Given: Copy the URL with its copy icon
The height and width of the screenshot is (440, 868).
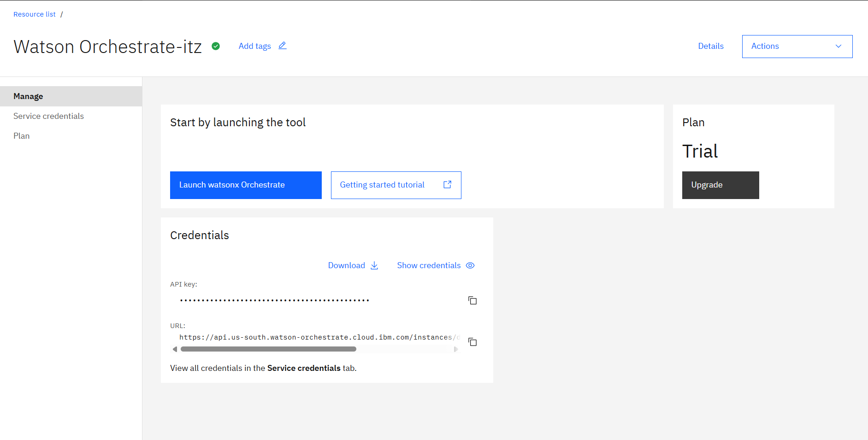Looking at the screenshot, I should click(x=472, y=342).
